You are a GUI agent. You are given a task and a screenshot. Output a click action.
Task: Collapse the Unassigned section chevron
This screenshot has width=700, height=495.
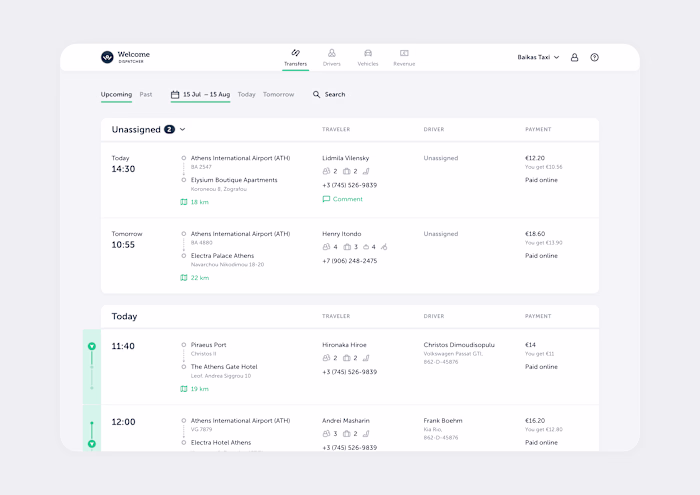click(183, 129)
